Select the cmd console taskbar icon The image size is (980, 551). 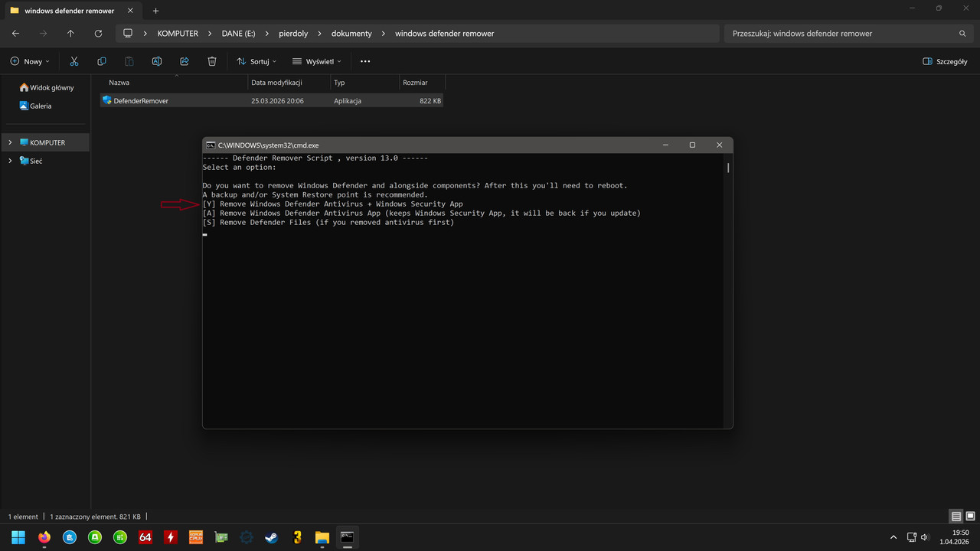347,537
